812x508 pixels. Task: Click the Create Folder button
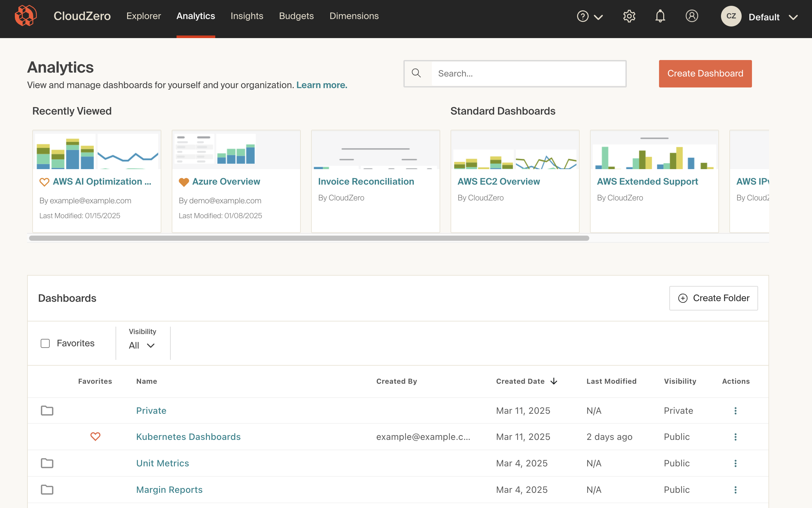(714, 298)
